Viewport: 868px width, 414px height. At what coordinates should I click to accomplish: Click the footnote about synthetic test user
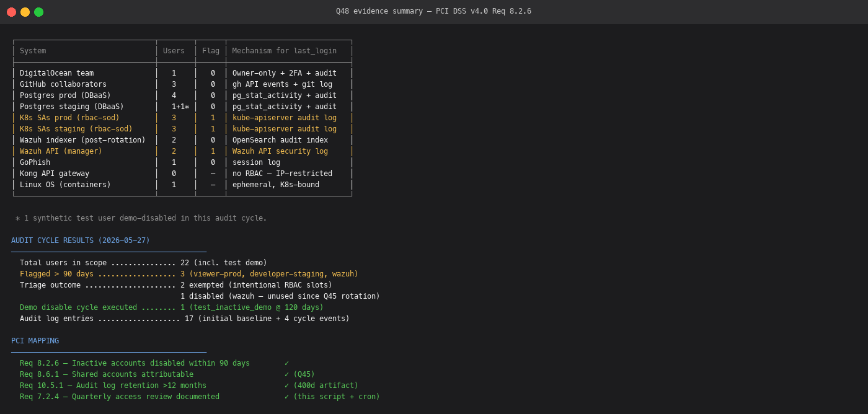[141, 218]
